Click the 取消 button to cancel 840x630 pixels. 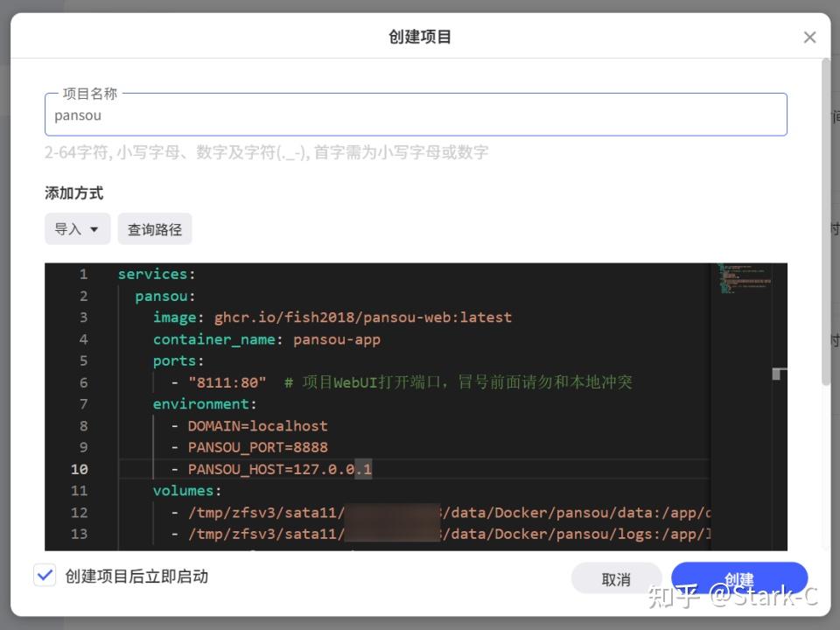(617, 578)
